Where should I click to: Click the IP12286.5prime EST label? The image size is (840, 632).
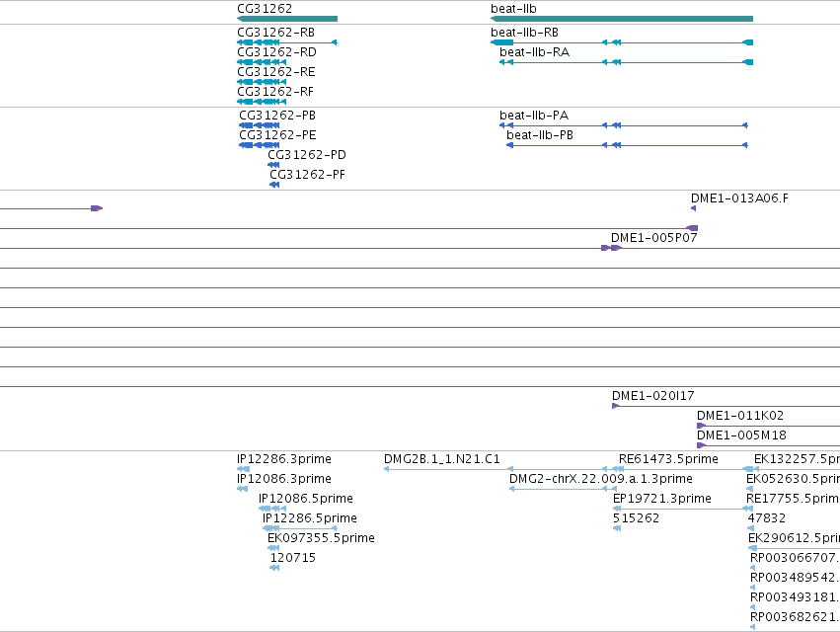[310, 518]
